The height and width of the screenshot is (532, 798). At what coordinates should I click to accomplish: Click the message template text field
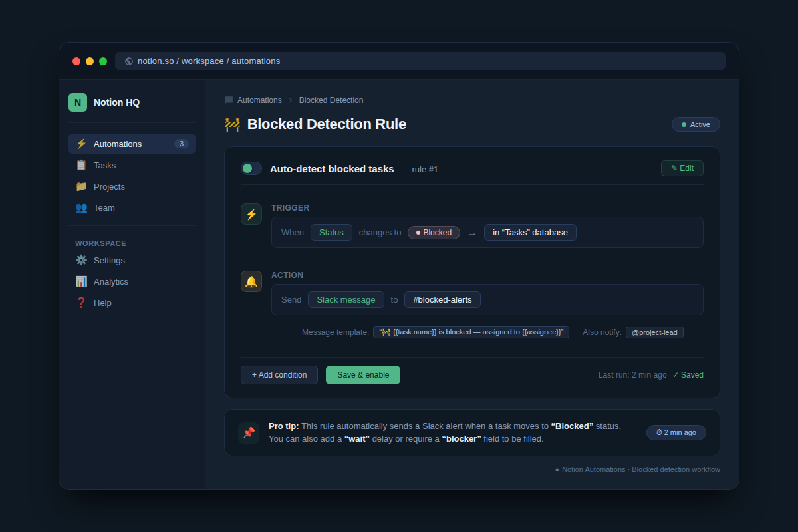(x=471, y=332)
